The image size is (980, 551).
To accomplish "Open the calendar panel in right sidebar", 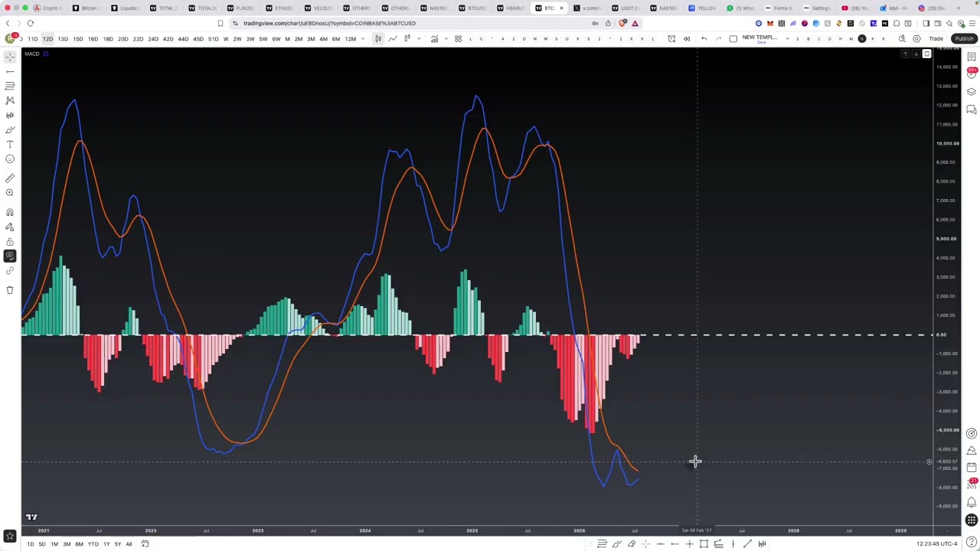I will point(971,468).
